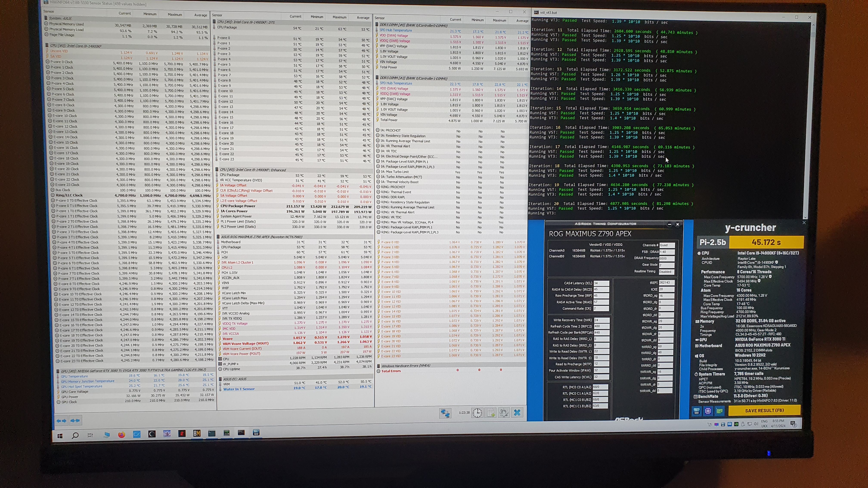This screenshot has height=488, width=868.
Task: Click console scrollbar down arrow
Action: (x=805, y=217)
